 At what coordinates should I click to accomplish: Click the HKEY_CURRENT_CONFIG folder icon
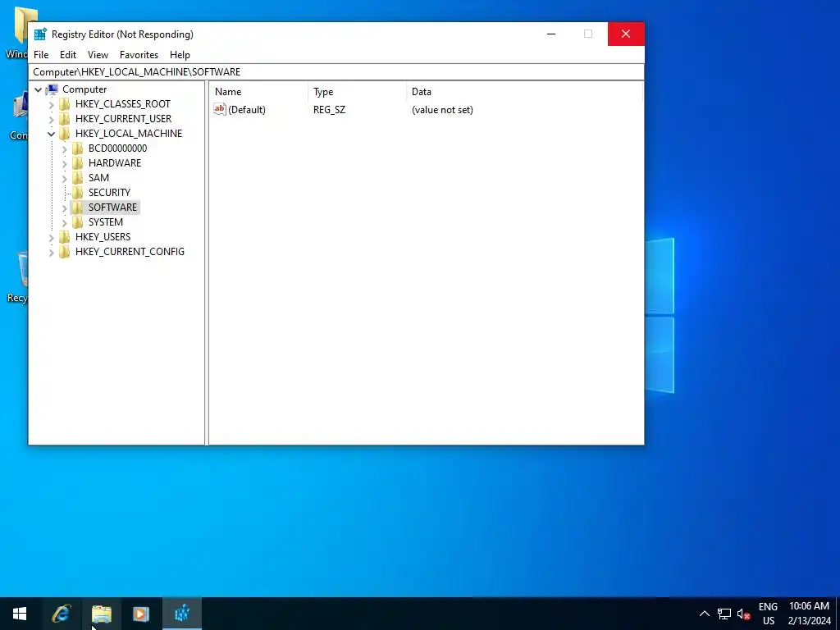point(65,252)
